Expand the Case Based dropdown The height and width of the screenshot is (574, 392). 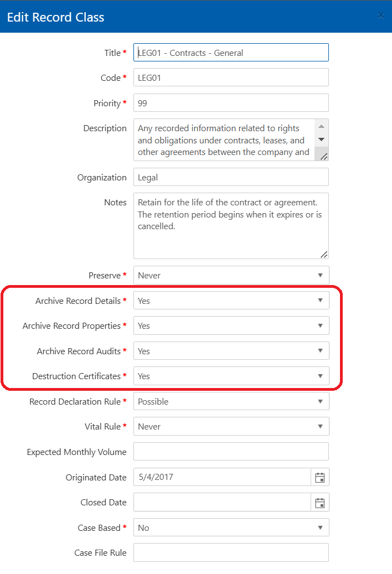(x=231, y=528)
